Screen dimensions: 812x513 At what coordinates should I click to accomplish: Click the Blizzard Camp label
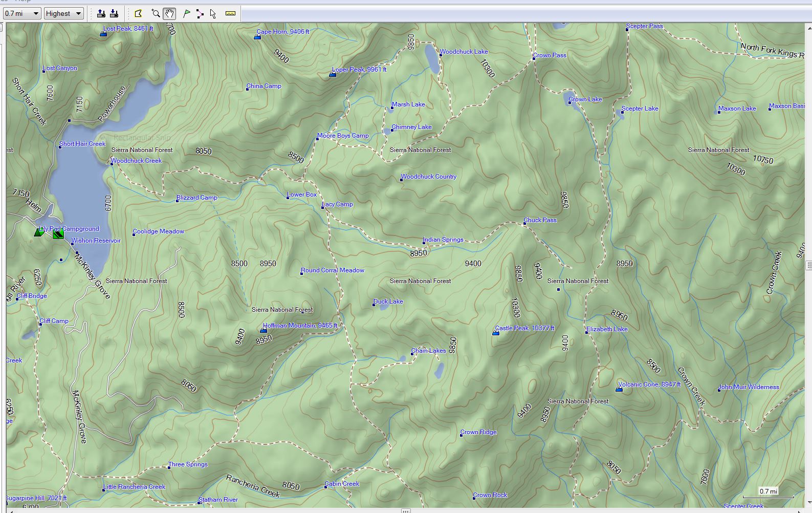tap(197, 198)
